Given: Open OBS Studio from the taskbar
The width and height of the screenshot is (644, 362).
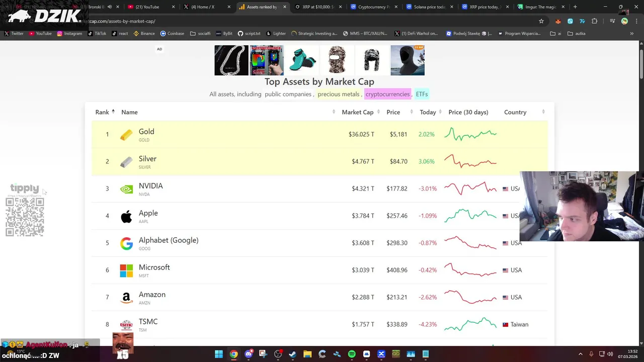Looking at the screenshot, I should pyautogui.click(x=278, y=354).
